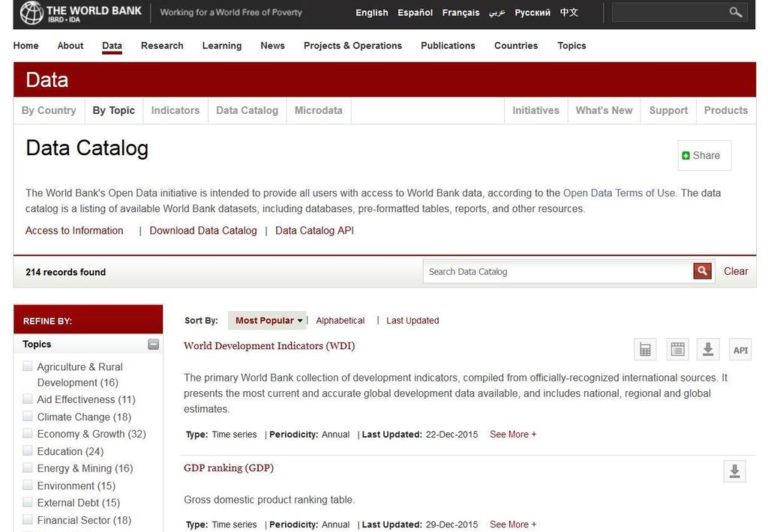Image resolution: width=768 pixels, height=532 pixels.
Task: Open the Home menu item
Action: 26,46
